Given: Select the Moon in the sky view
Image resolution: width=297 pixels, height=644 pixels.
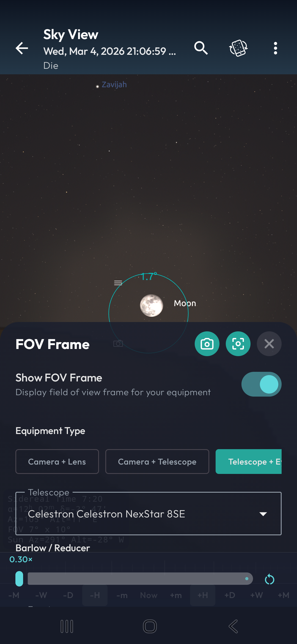Looking at the screenshot, I should 152,305.
